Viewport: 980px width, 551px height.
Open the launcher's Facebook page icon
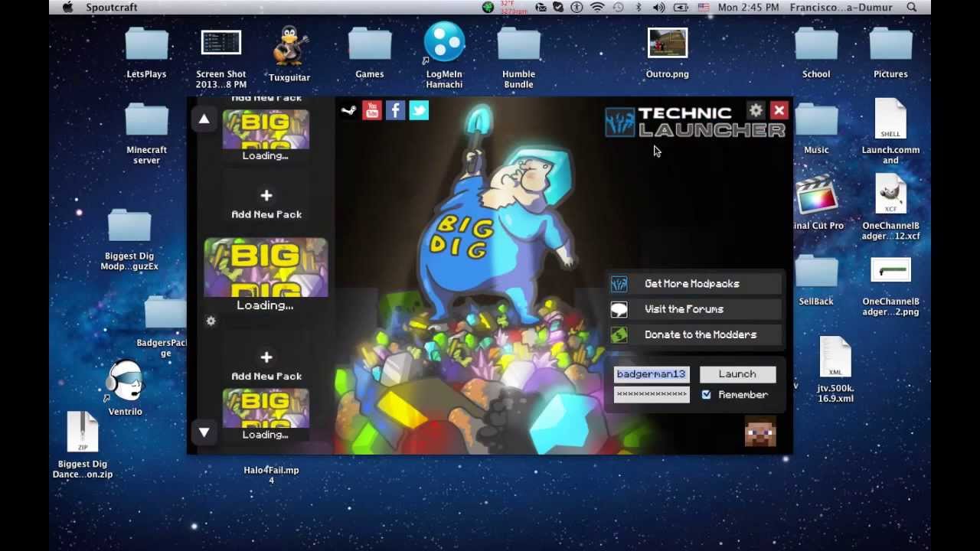point(395,110)
